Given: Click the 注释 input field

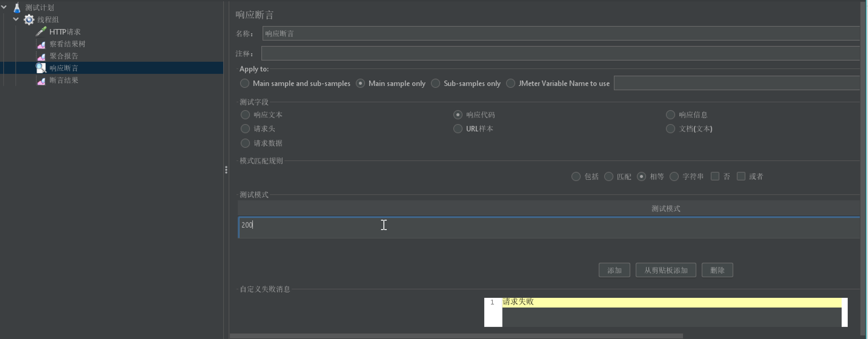Looking at the screenshot, I should pyautogui.click(x=561, y=53).
